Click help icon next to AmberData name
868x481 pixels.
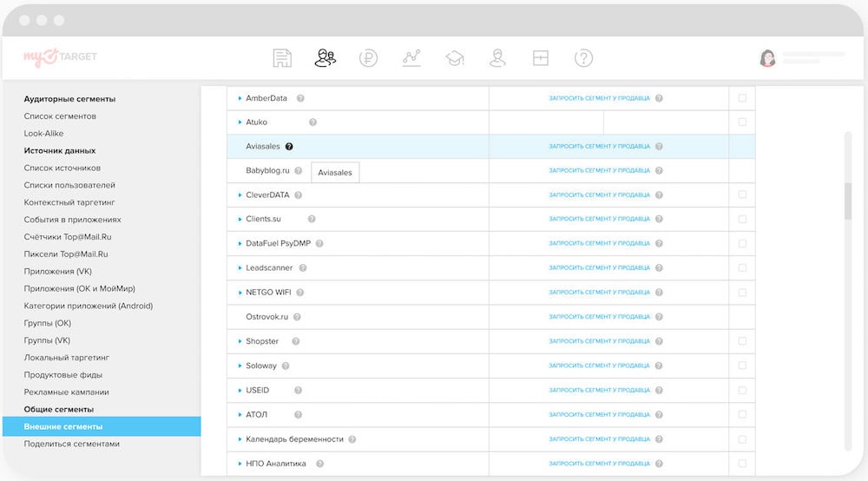pos(300,98)
